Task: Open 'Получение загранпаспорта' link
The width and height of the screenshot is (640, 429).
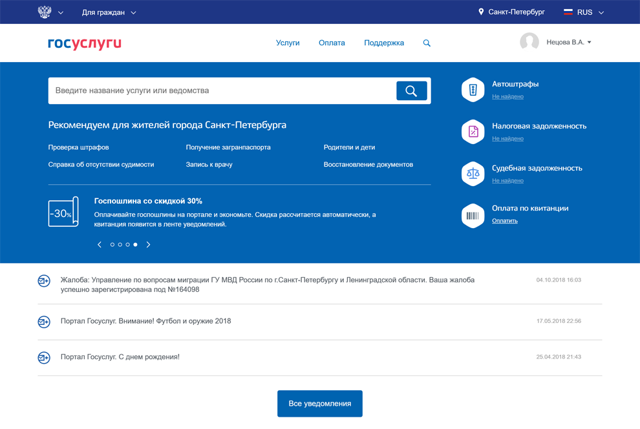Action: click(228, 147)
